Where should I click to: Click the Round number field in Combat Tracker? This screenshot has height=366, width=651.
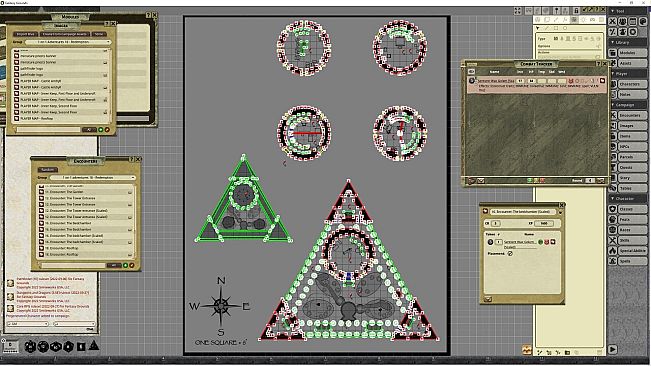pyautogui.click(x=590, y=181)
